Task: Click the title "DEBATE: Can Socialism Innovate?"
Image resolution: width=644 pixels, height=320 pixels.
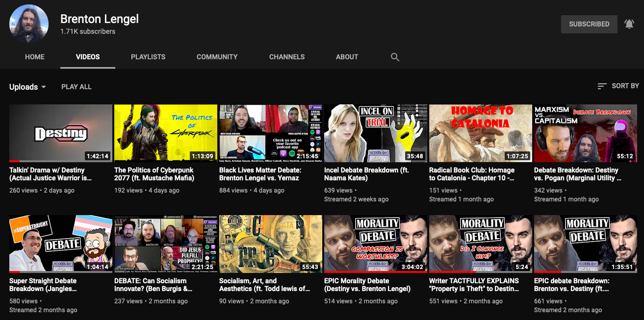Action: 153,285
